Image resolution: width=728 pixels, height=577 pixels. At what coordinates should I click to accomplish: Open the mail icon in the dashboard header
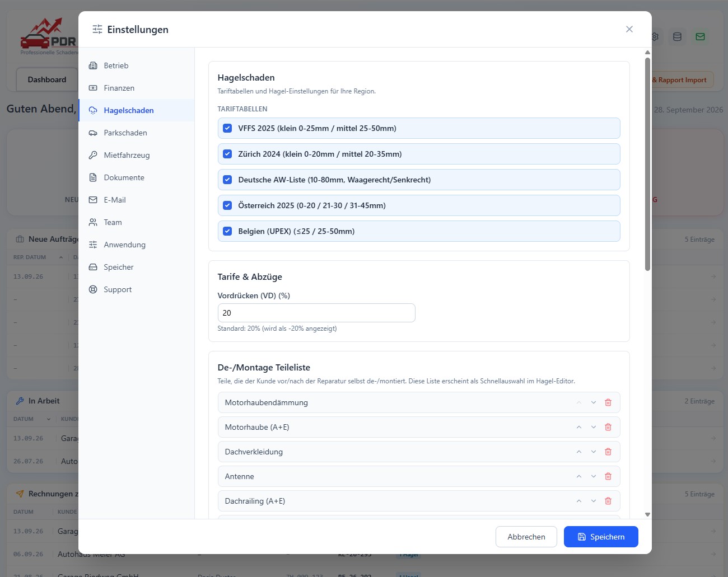(x=700, y=37)
